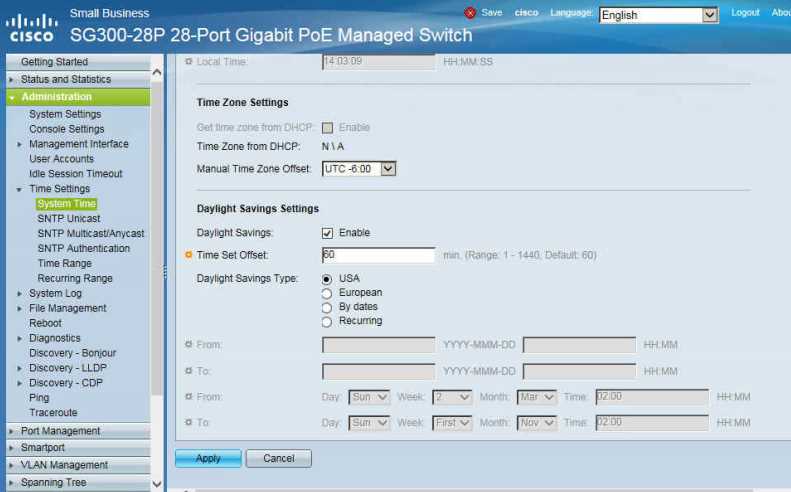Screen dimensions: 791x492
Task: Open Discovery - Bonjour page
Action: click(x=73, y=353)
